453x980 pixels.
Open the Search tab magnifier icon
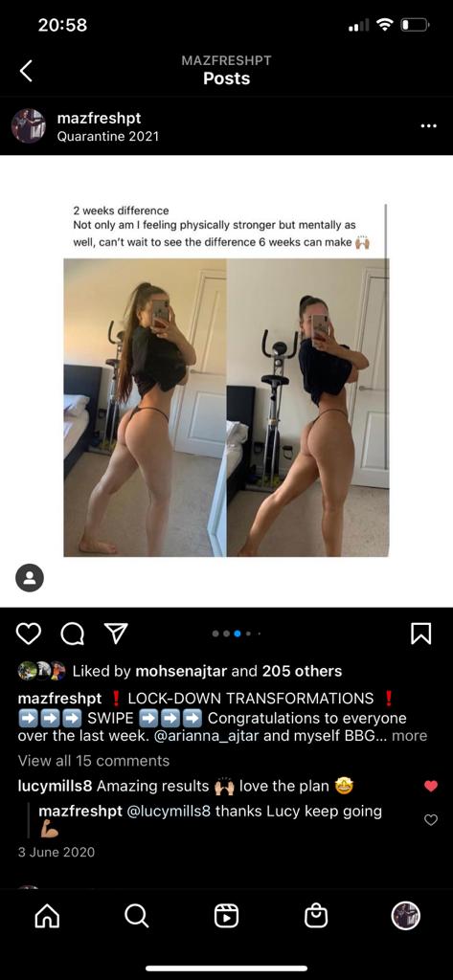tap(136, 916)
